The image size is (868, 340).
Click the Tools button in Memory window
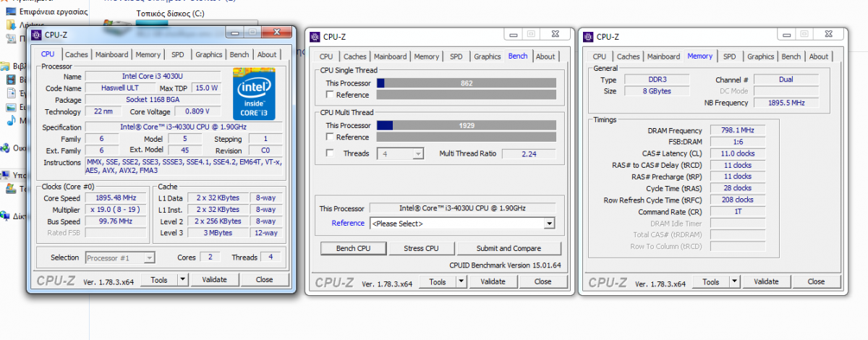[x=711, y=281]
